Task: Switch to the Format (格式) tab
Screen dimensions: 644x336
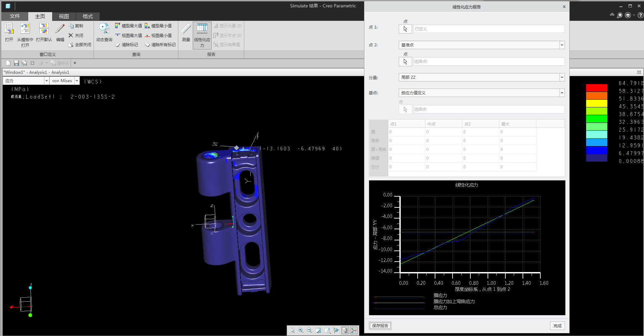Action: (88, 16)
